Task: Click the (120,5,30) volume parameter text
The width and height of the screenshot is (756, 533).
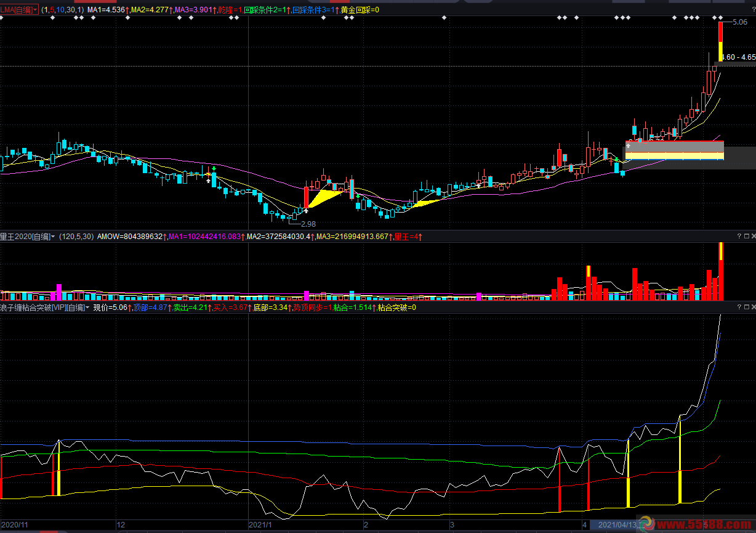Action: pyautogui.click(x=77, y=236)
